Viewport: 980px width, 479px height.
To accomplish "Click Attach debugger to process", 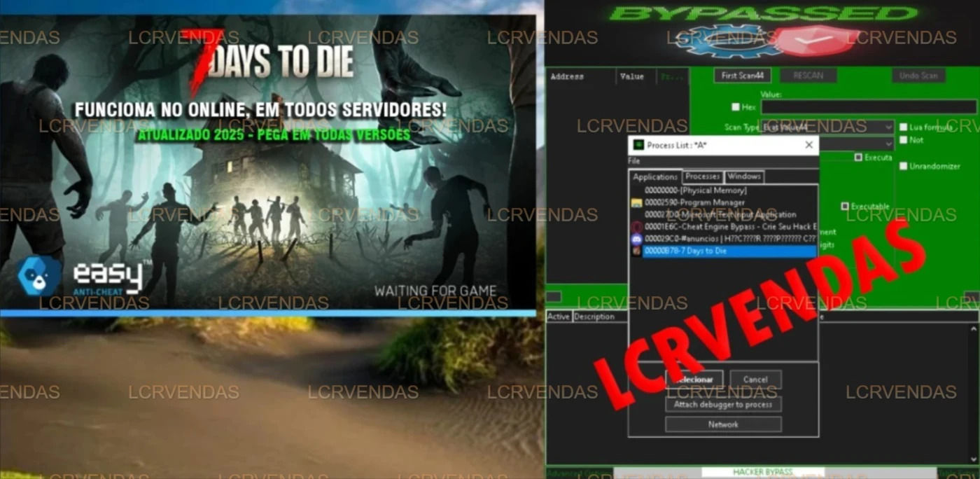I will [723, 405].
